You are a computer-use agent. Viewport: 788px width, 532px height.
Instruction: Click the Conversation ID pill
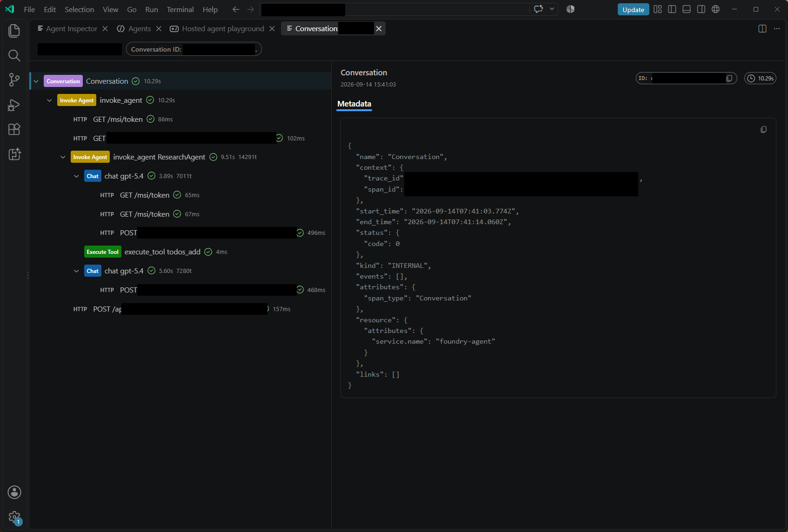194,49
